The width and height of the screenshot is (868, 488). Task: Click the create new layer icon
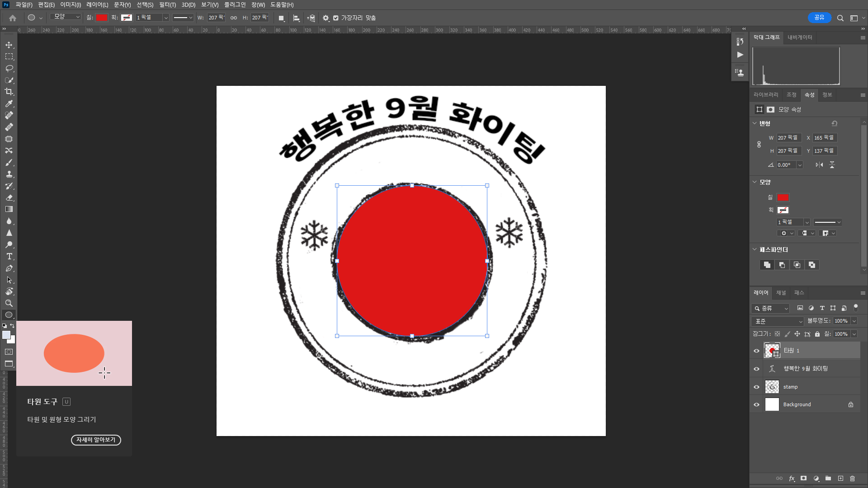[840, 479]
